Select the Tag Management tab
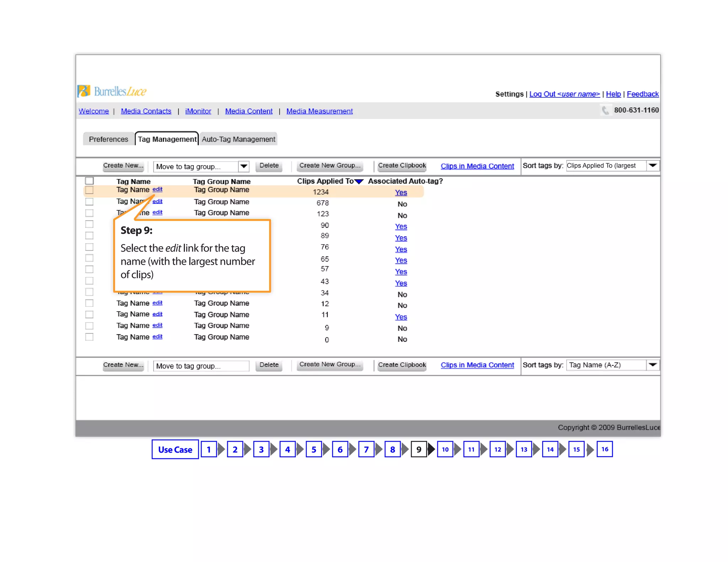728x562 pixels. [167, 139]
